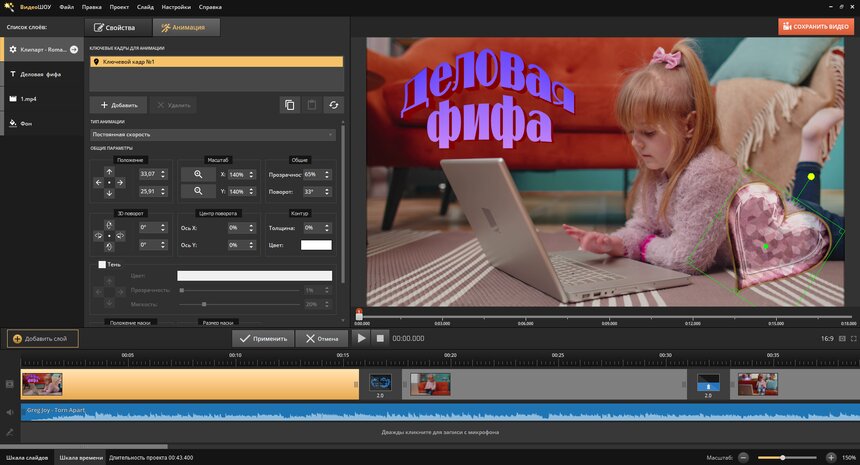Move position up with the up arrow

pyautogui.click(x=109, y=172)
